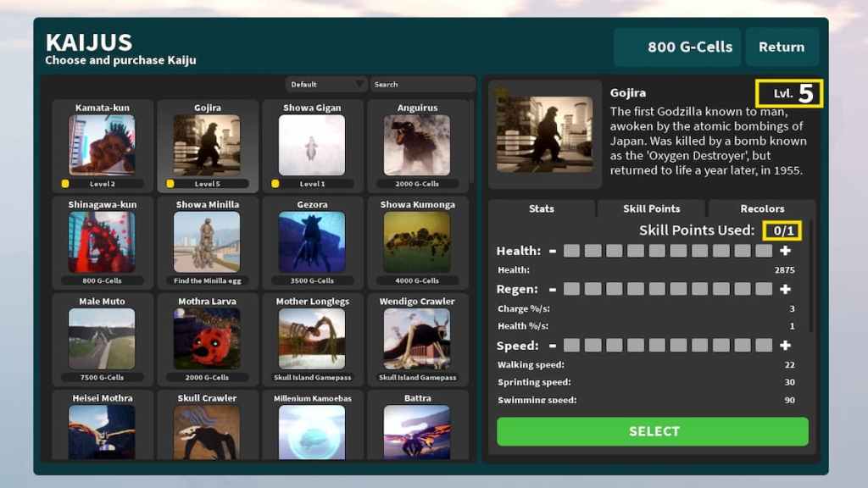Pick the Anguirus kaiju icon
This screenshot has height=488, width=868.
(417, 145)
